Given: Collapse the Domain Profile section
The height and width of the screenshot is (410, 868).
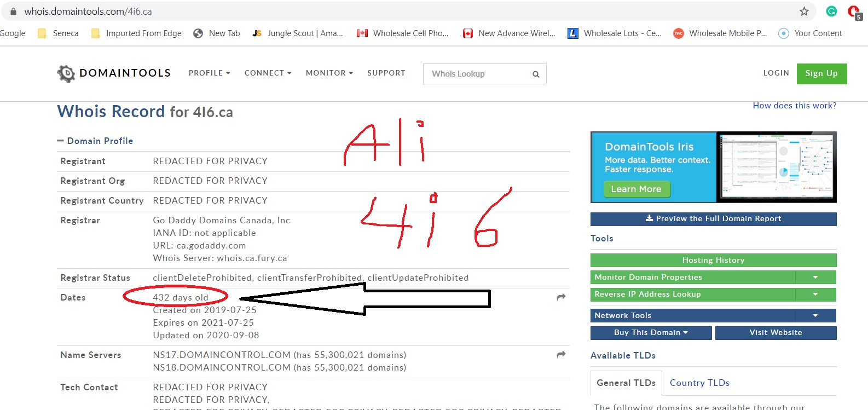Looking at the screenshot, I should click(95, 141).
